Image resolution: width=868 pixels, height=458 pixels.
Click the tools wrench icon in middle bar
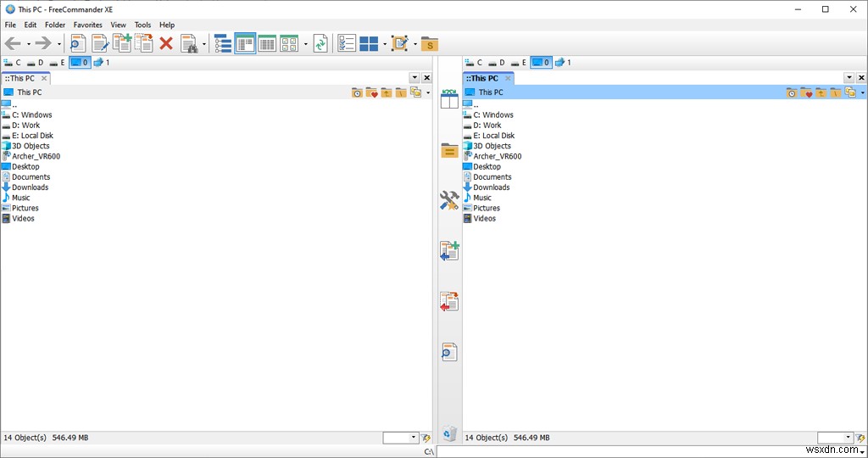[x=449, y=200]
